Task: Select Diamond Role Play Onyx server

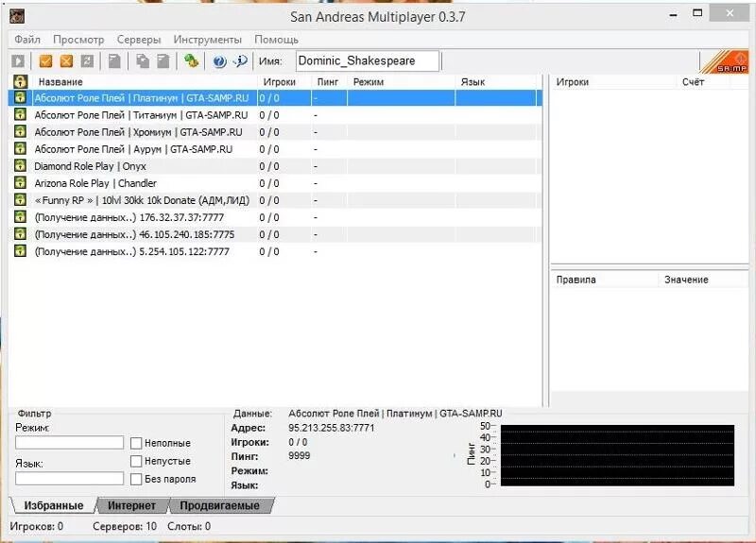Action: tap(275, 166)
